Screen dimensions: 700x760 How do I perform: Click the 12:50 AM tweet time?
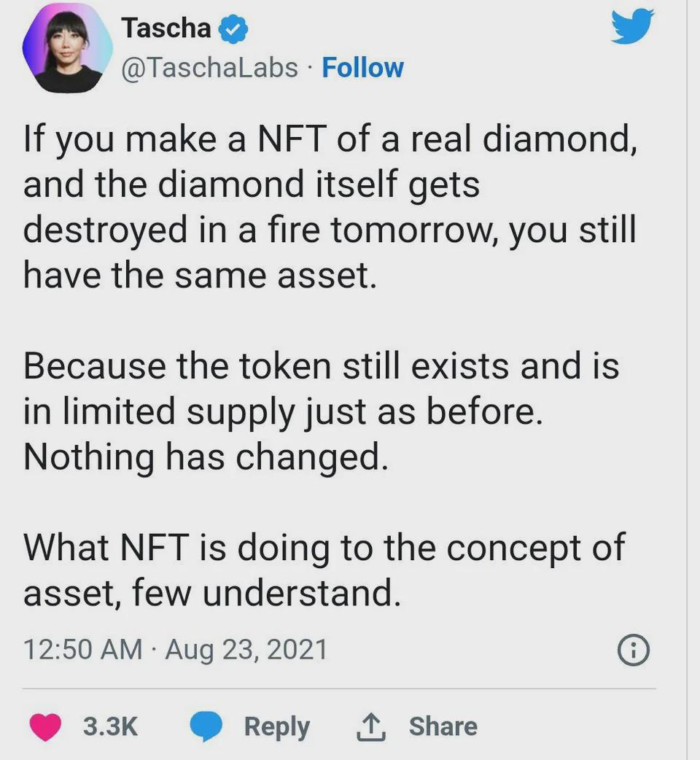click(83, 649)
